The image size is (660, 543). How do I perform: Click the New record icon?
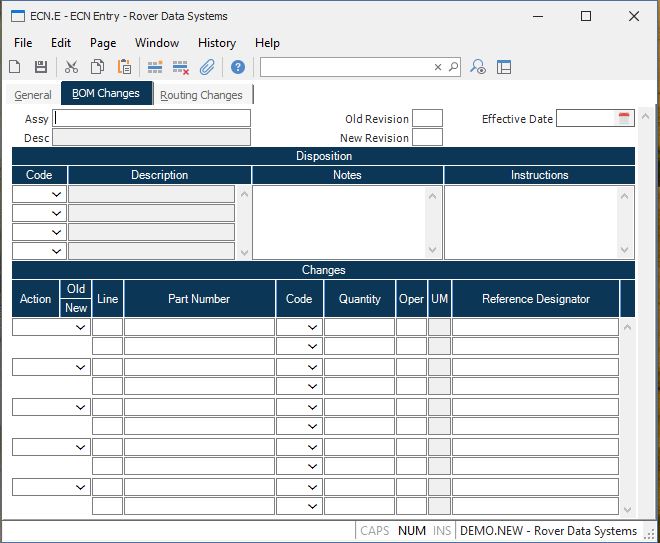pyautogui.click(x=15, y=67)
